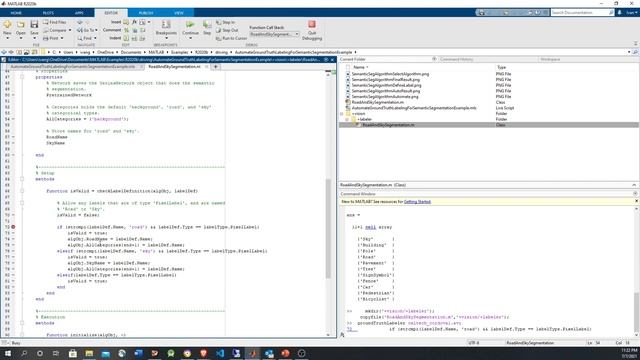640x360 pixels.
Task: Click the New file icon
Action: (7, 25)
